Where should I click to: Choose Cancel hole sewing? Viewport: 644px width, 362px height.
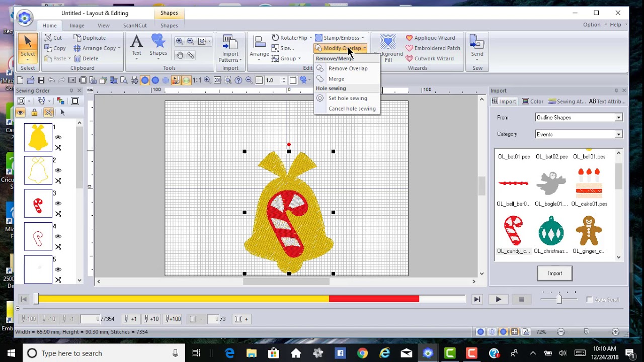pos(347,109)
